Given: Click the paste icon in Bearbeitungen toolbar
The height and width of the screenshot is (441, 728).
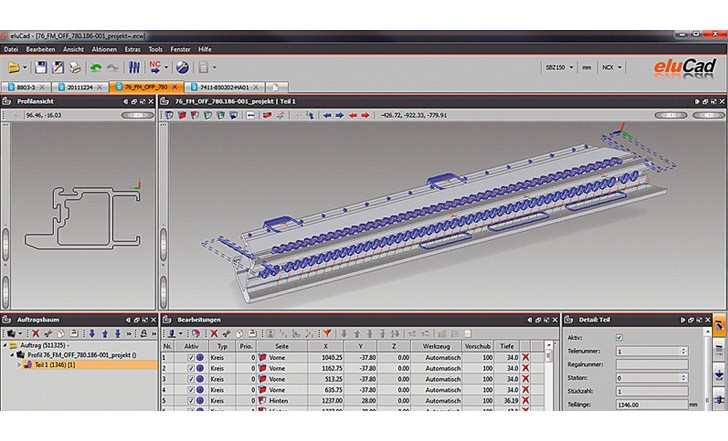Looking at the screenshot, I should coord(252,333).
